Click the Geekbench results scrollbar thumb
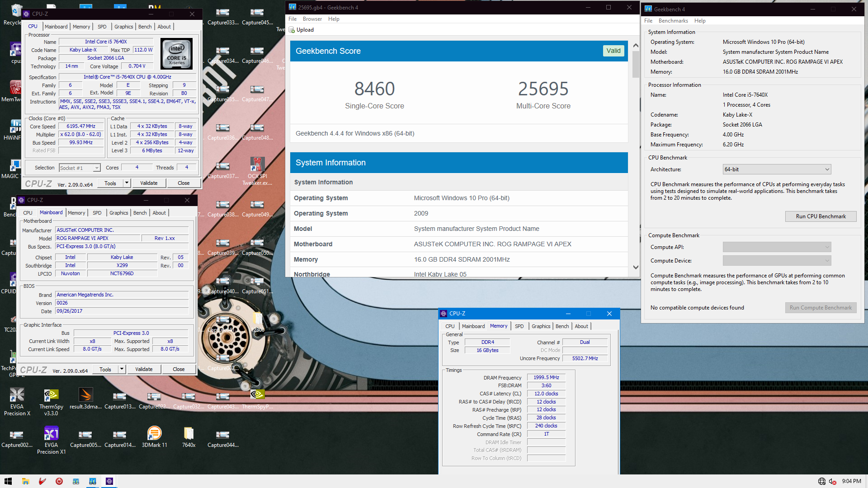The height and width of the screenshot is (488, 868). point(636,64)
